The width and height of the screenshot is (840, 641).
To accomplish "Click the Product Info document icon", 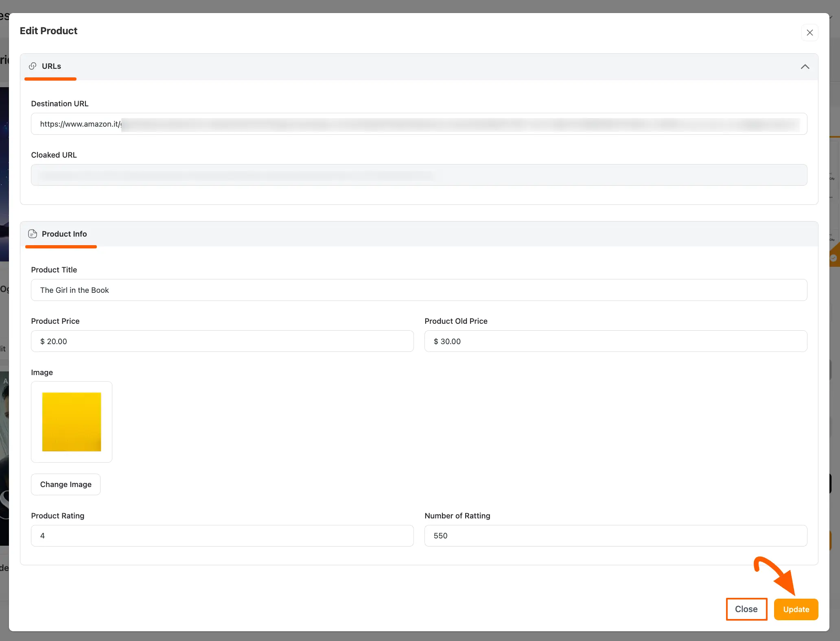I will 33,234.
